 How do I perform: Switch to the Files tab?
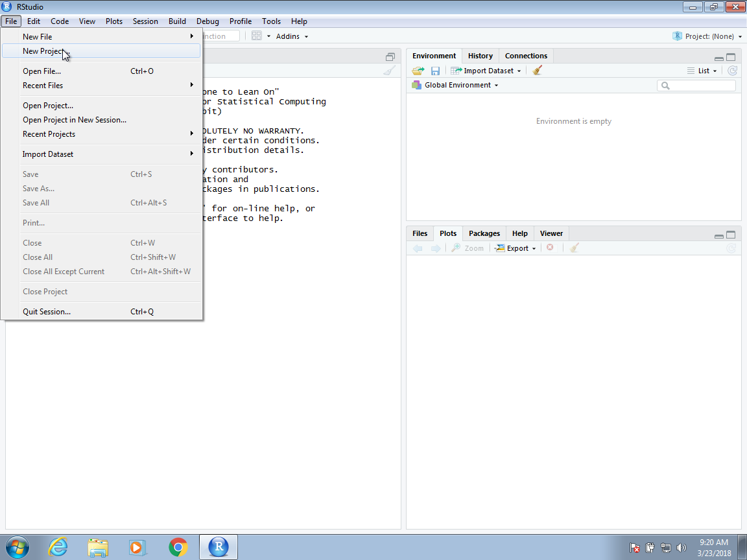coord(420,233)
